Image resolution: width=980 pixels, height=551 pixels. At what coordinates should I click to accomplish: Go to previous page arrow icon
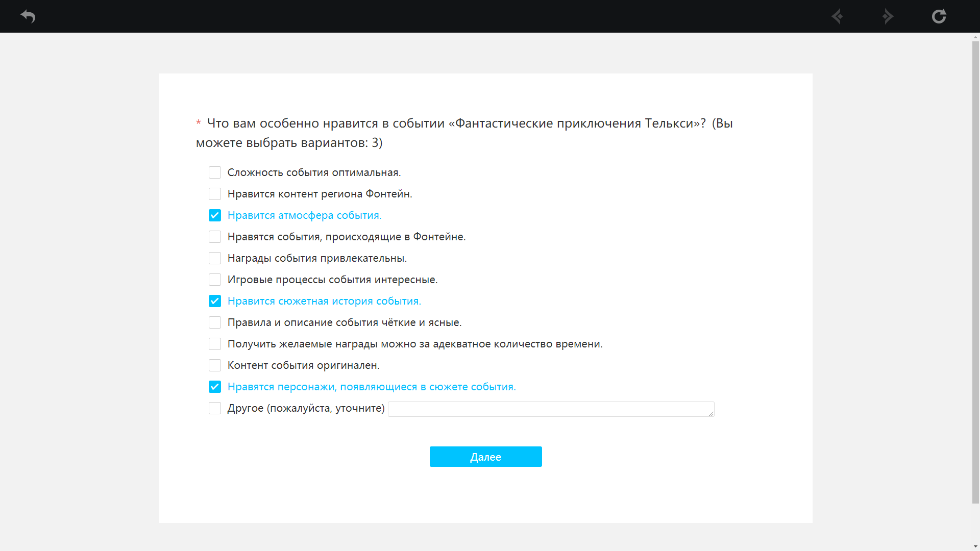[x=837, y=16]
